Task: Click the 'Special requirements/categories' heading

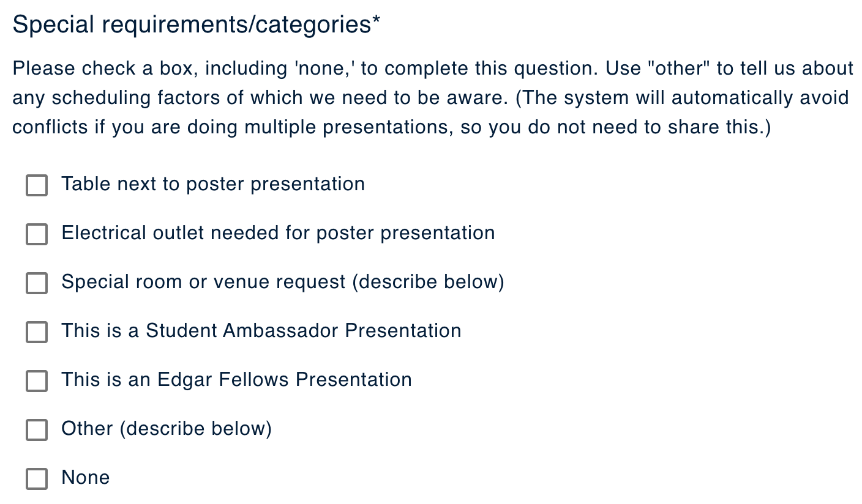Action: tap(192, 25)
